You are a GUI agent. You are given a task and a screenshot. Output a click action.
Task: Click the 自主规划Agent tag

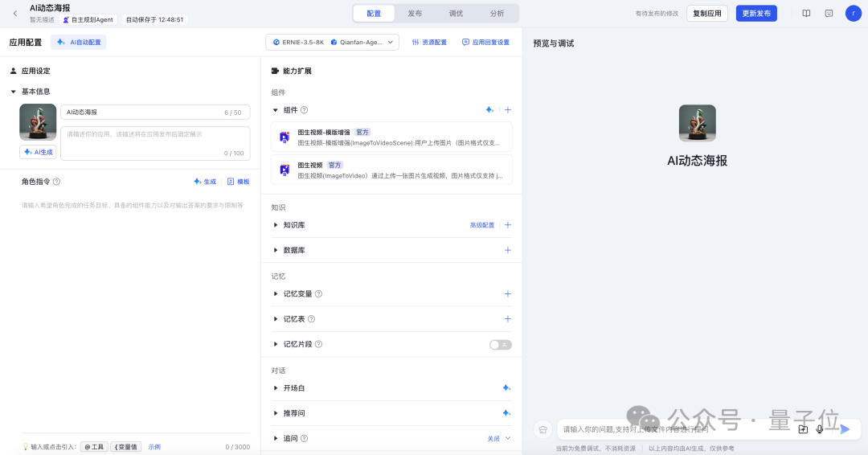pos(88,19)
